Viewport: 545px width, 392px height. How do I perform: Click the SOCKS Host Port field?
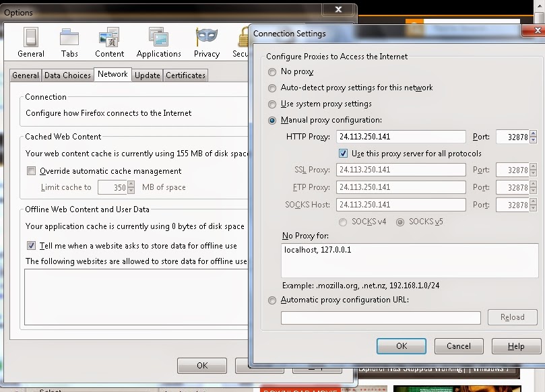click(x=513, y=205)
